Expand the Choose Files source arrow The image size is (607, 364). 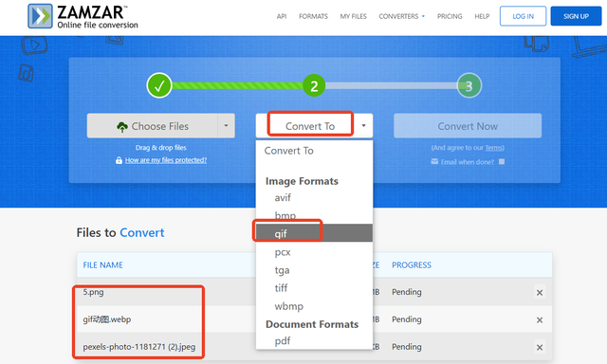point(226,126)
